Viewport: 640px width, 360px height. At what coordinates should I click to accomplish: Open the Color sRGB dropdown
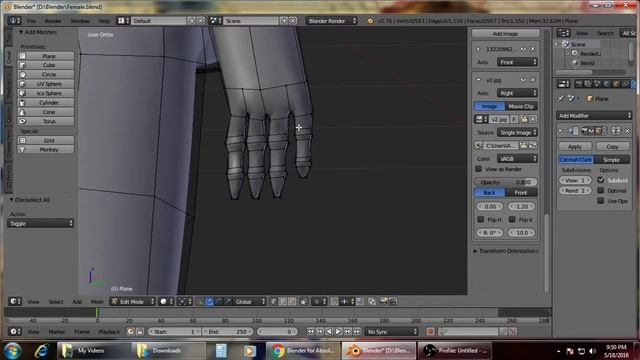pyautogui.click(x=517, y=159)
